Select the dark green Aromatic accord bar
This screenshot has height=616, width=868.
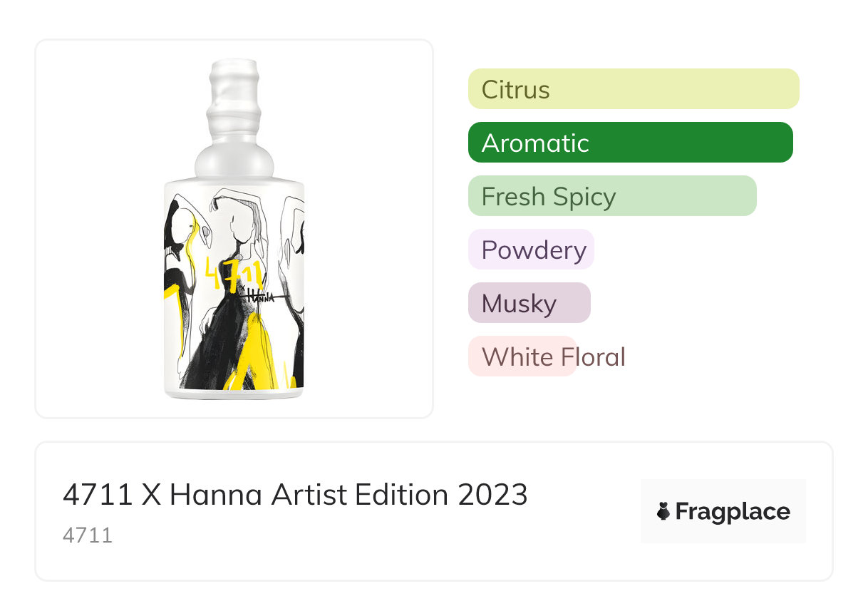[x=630, y=143]
